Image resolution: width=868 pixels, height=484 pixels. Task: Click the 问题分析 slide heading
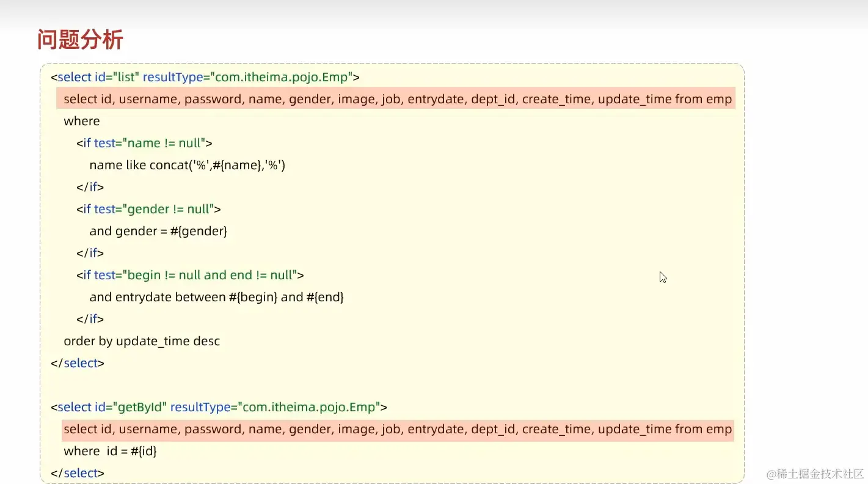pyautogui.click(x=80, y=40)
